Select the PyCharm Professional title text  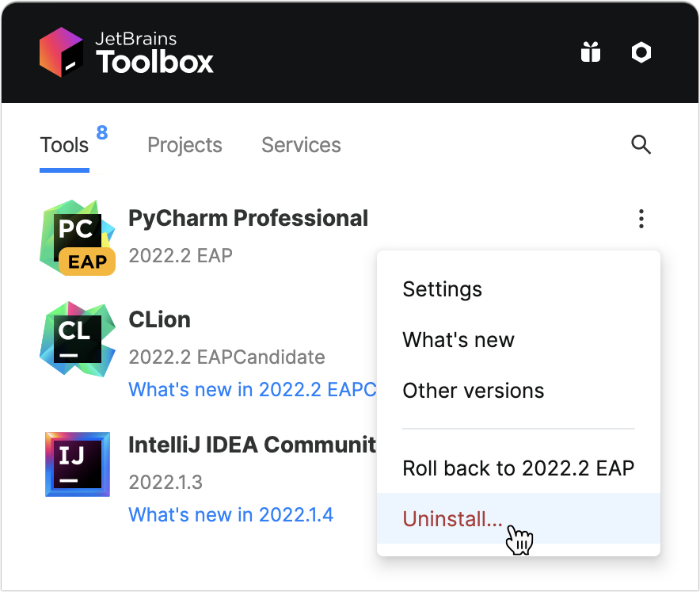249,218
